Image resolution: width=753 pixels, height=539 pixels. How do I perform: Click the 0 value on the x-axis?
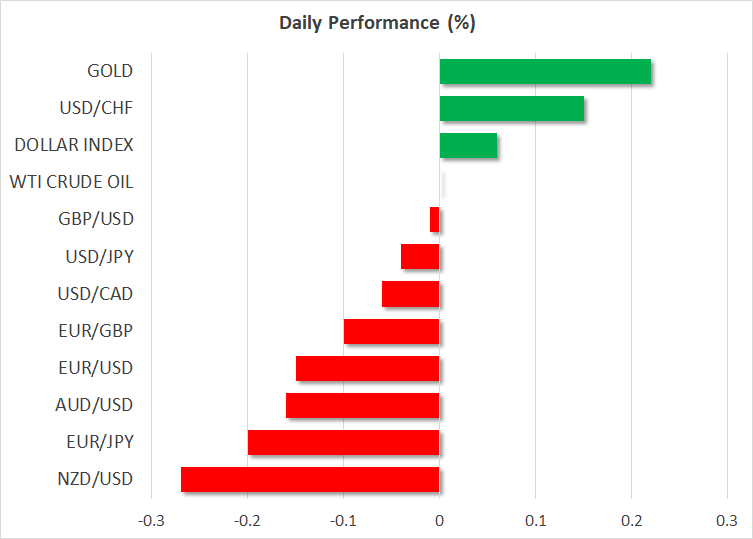point(439,520)
